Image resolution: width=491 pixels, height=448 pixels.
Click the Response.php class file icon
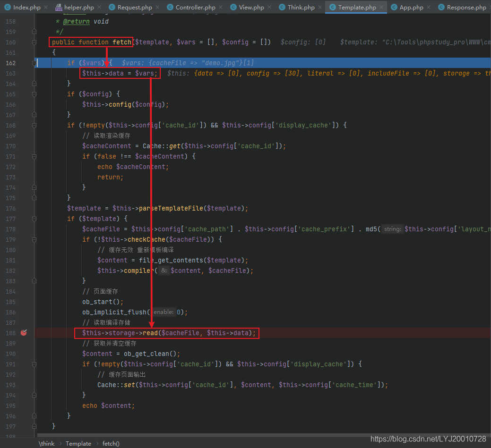coord(441,7)
